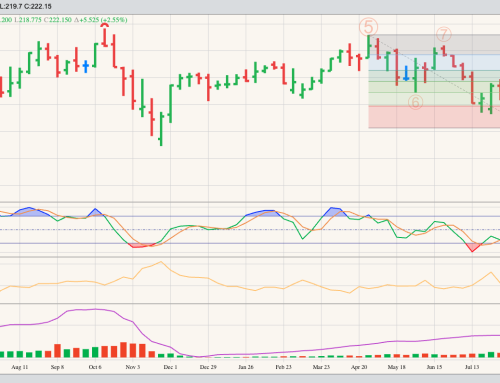Click the purple indicator line hump near Oct 6

95,309
